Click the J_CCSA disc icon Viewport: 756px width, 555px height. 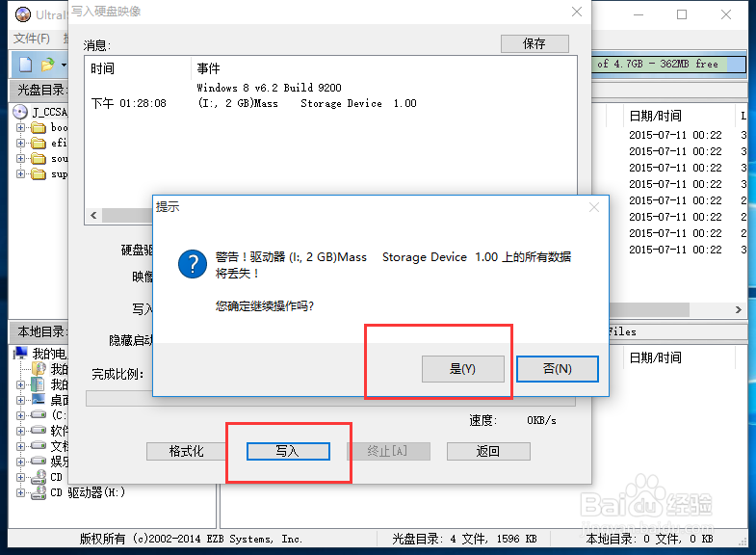[20, 112]
